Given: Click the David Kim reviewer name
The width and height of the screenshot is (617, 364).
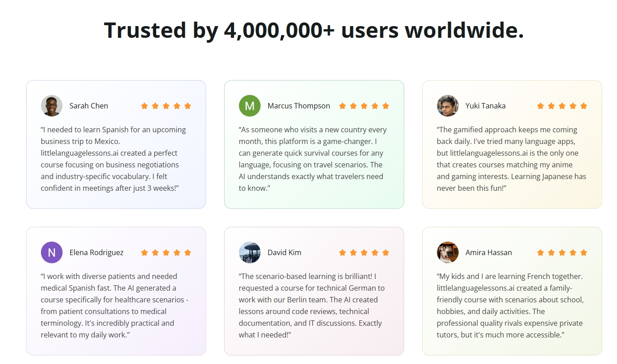Looking at the screenshot, I should tap(284, 252).
